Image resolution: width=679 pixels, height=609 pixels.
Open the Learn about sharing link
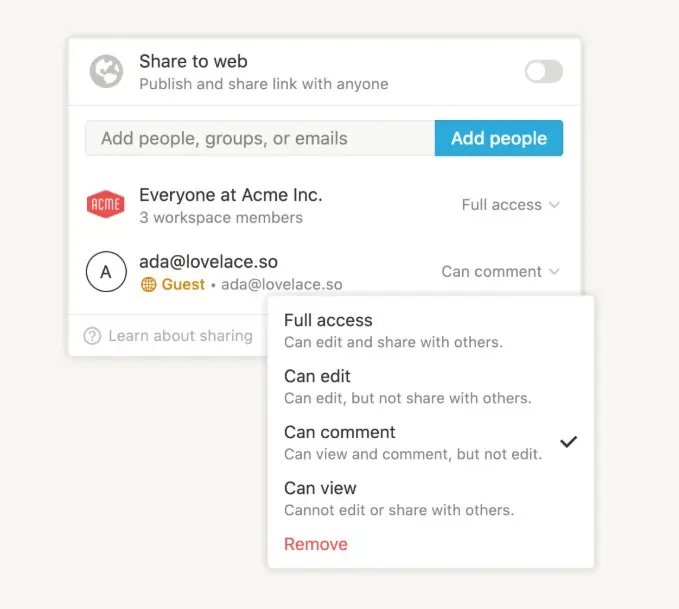(181, 336)
